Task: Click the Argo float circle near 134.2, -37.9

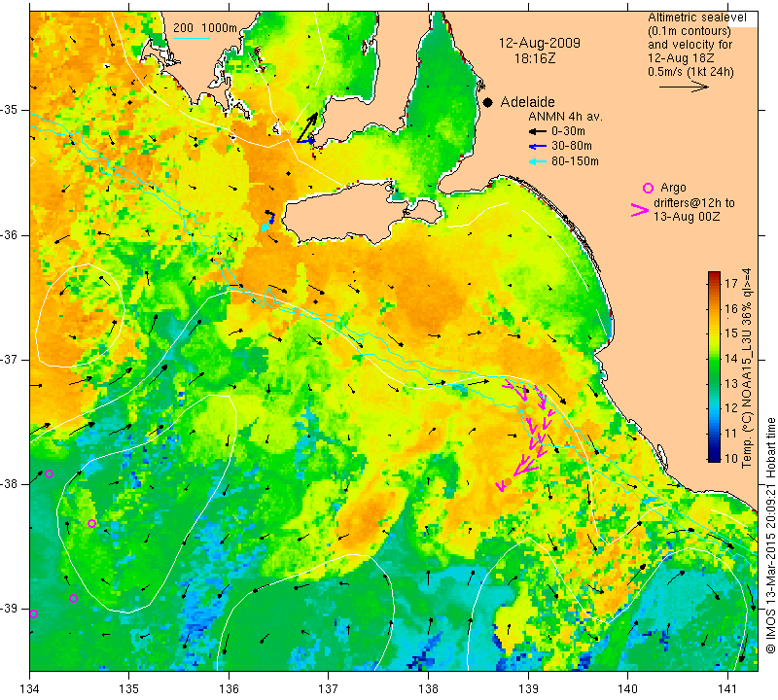Action: point(50,473)
